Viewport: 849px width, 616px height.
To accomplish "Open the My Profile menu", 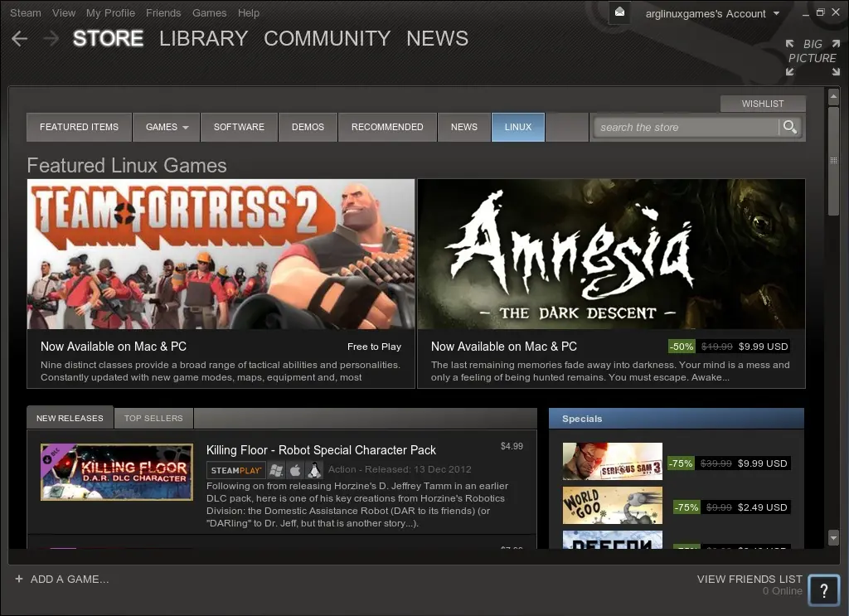I will point(110,12).
